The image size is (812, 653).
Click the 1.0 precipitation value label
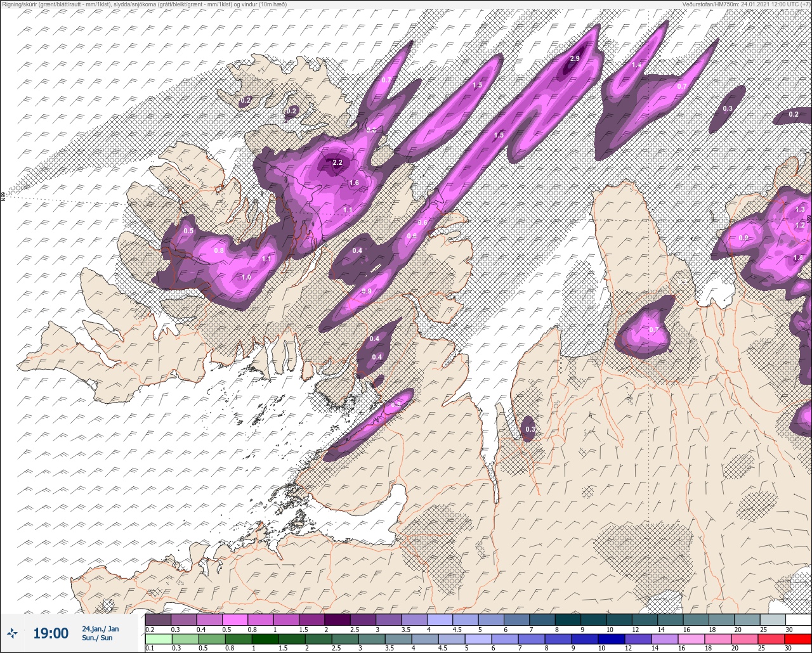(x=246, y=277)
